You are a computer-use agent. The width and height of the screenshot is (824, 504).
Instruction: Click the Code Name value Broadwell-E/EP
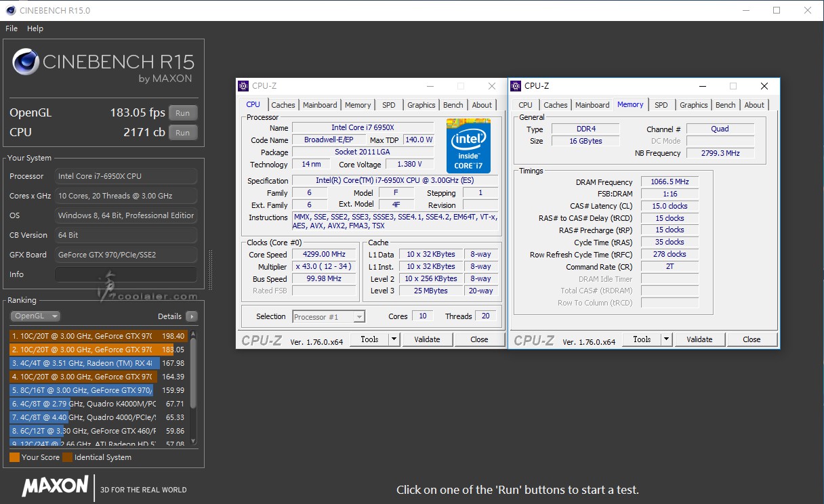329,140
